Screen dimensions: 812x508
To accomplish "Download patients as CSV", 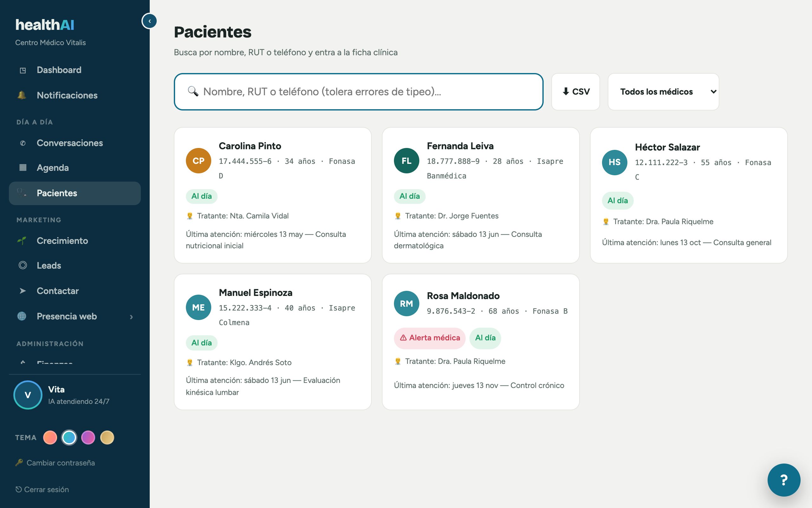I will (575, 92).
